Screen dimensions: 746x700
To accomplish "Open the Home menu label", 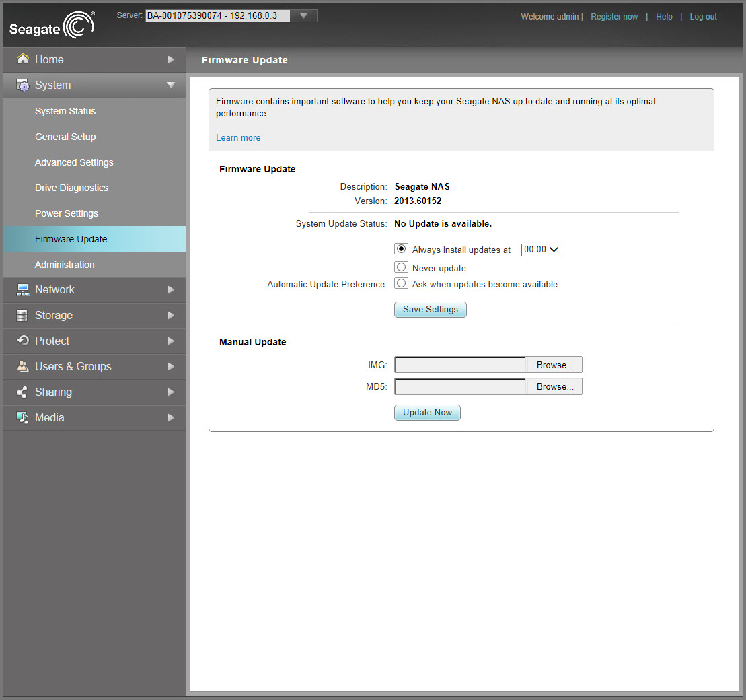I will 49,59.
